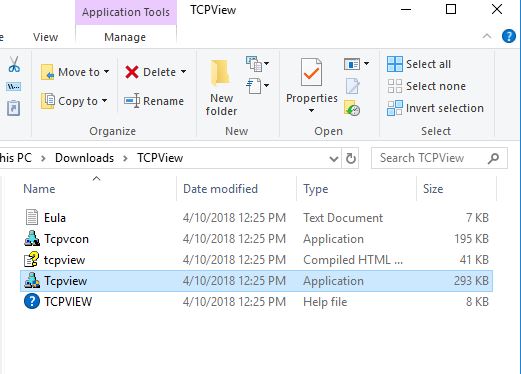Open the Move to dropdown arrow
This screenshot has width=521, height=374.
[x=106, y=72]
